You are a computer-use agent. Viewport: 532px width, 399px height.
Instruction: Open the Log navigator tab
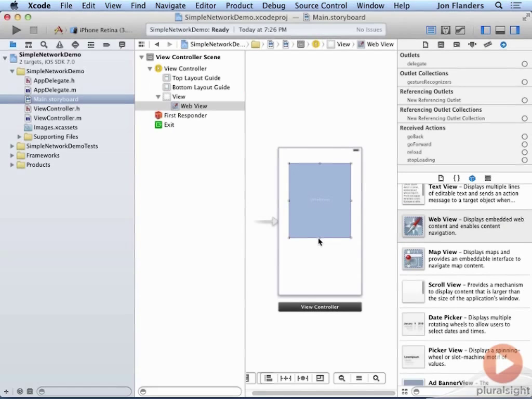click(122, 45)
